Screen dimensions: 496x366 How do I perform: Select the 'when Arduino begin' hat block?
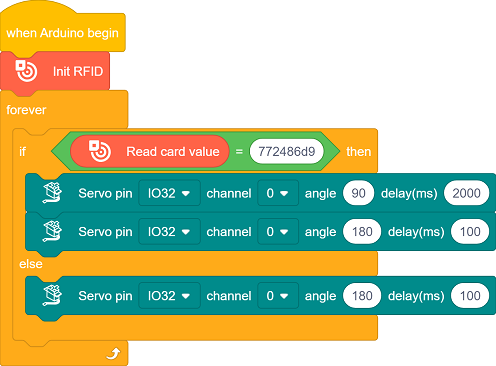(x=62, y=33)
